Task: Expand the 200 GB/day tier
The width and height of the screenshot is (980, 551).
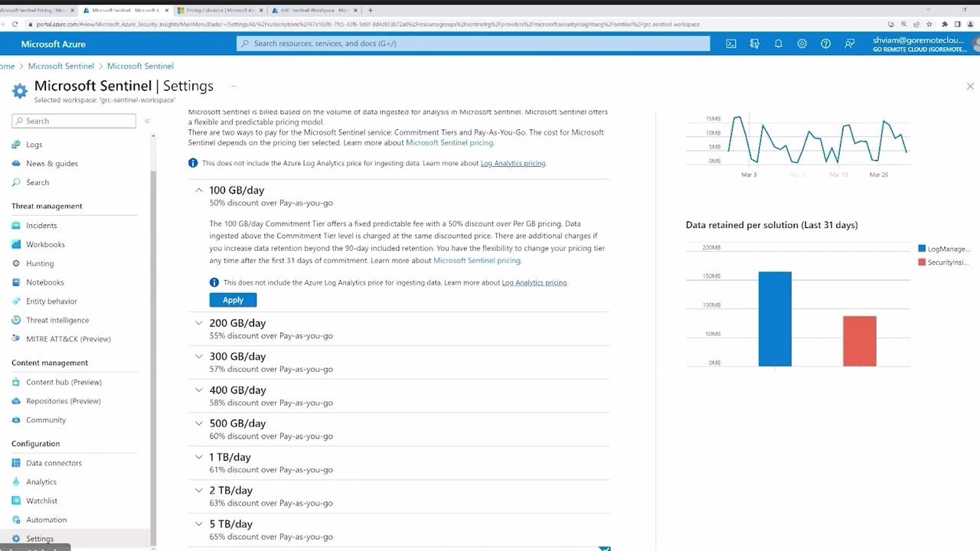Action: tap(199, 323)
